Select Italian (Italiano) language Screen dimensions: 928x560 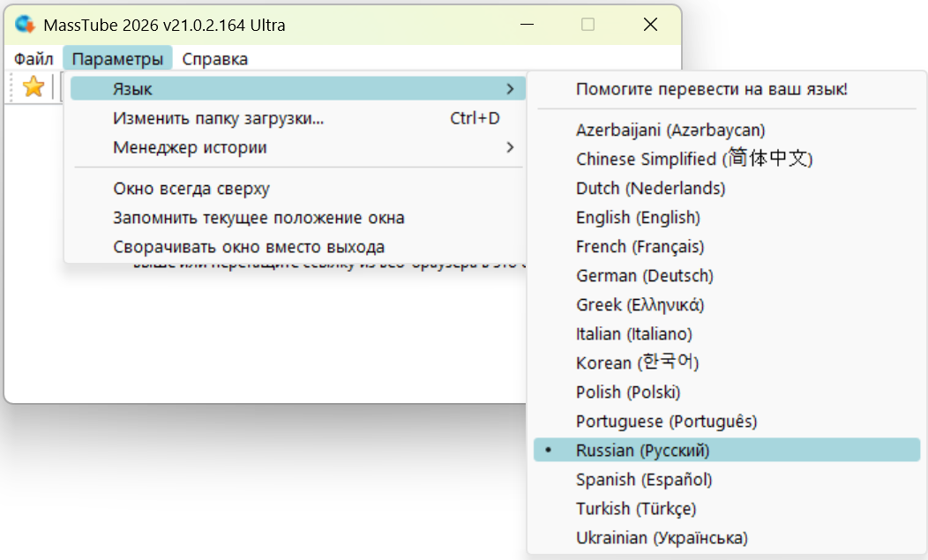click(727, 334)
